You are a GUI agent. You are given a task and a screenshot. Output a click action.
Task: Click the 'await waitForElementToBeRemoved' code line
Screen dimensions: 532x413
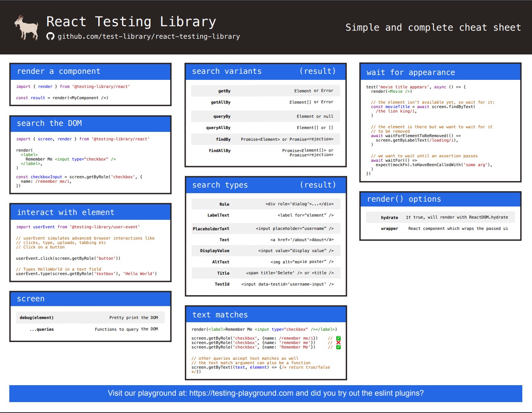click(x=416, y=136)
